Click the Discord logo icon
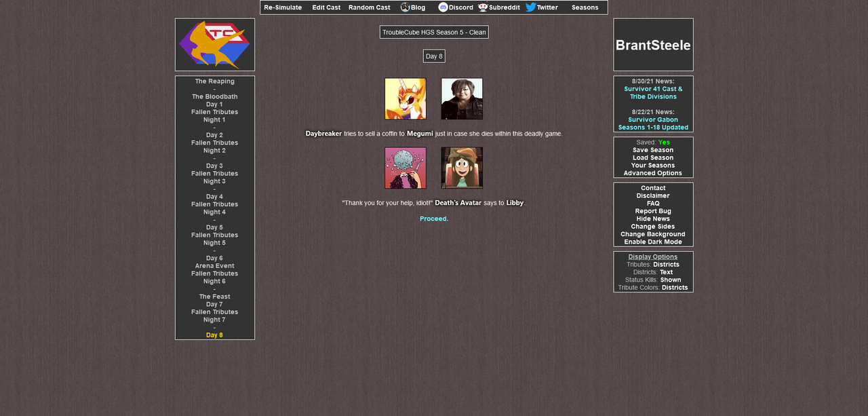The image size is (868, 416). click(443, 7)
